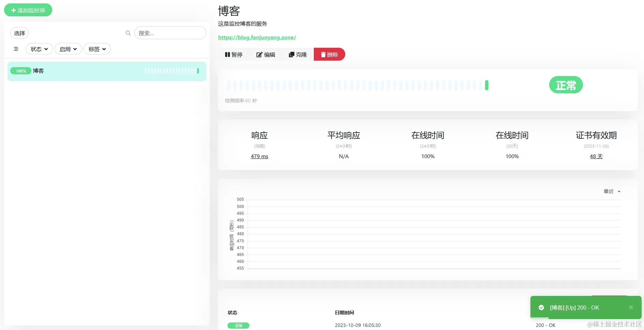Click the 检测频率 60 秒 text
The height and width of the screenshot is (330, 644).
(x=241, y=101)
